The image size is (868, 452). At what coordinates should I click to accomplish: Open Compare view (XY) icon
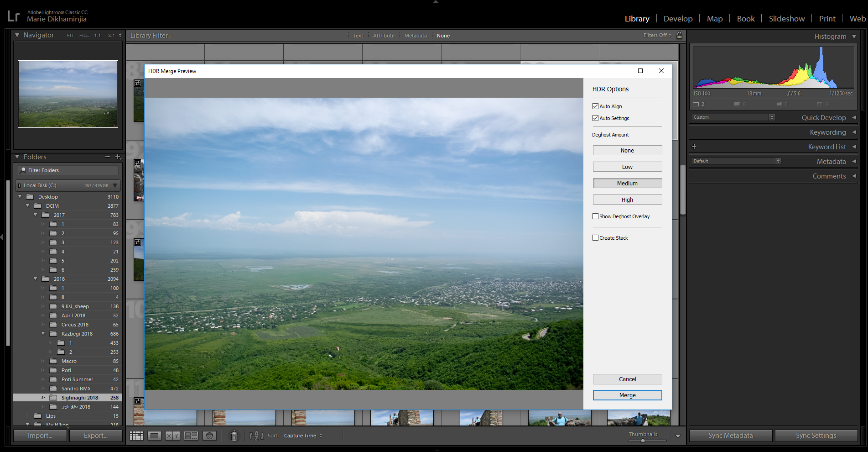pyautogui.click(x=172, y=436)
